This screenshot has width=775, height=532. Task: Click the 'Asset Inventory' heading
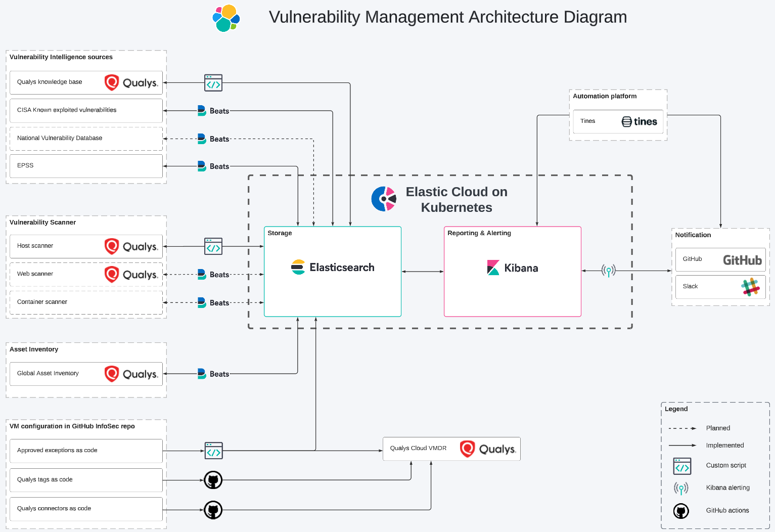pos(34,349)
